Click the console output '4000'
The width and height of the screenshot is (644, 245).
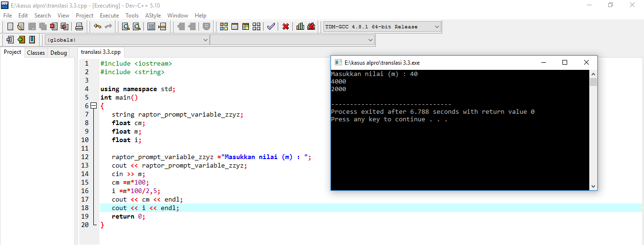[x=339, y=81]
